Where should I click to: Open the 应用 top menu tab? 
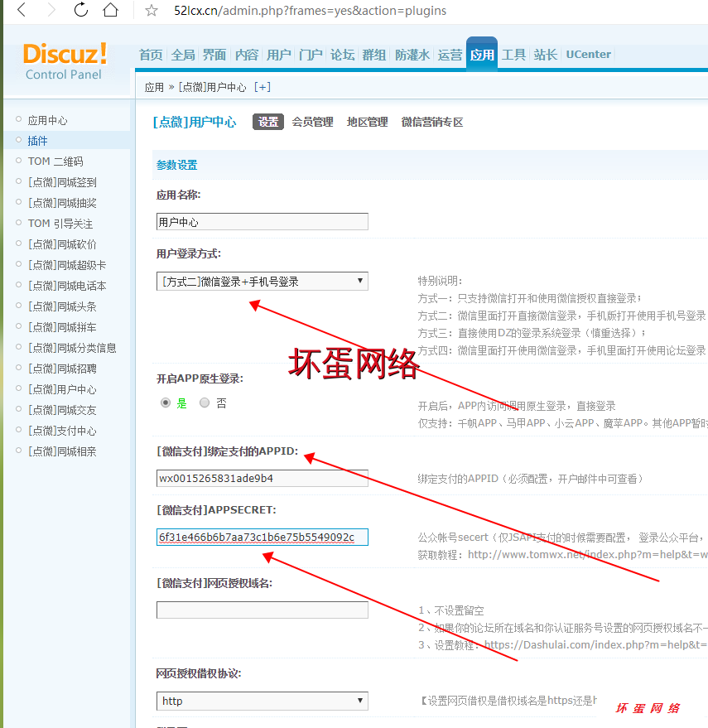(x=481, y=55)
